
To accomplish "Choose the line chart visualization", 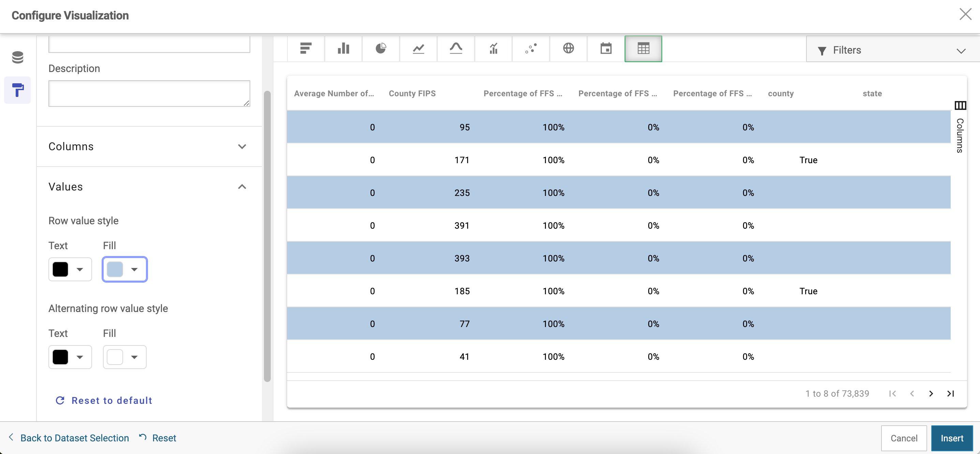I will (x=418, y=48).
